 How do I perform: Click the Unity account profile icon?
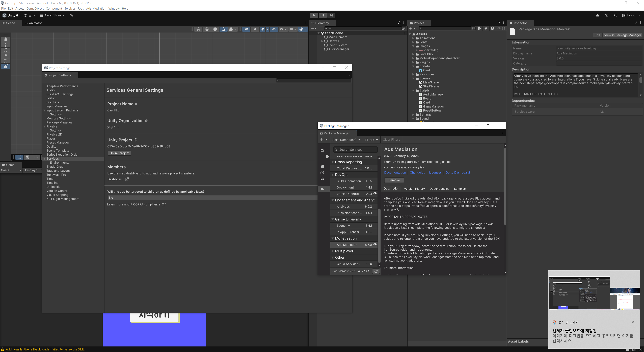point(25,15)
